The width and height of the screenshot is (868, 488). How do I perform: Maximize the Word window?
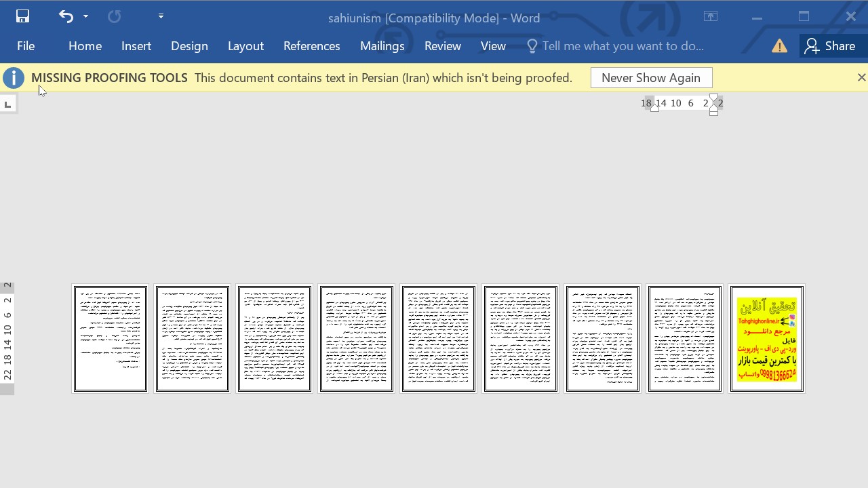point(804,17)
